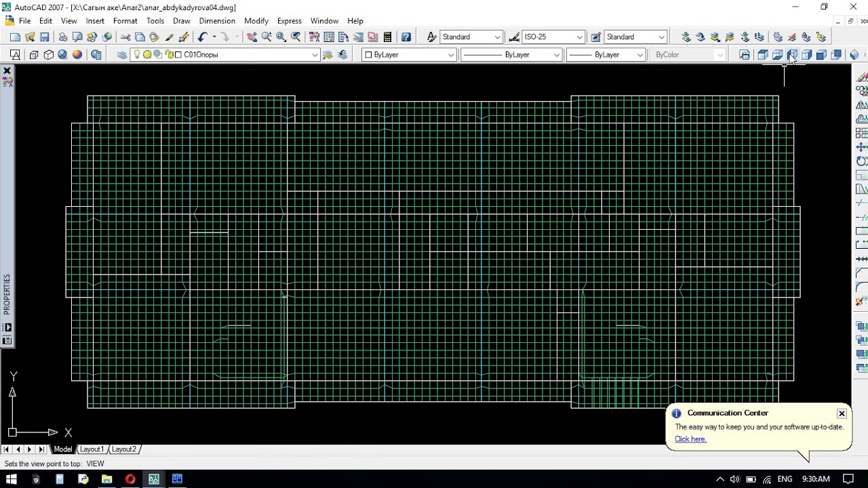The height and width of the screenshot is (488, 868).
Task: Toggle the layer lock padlock icon
Action: click(x=170, y=55)
